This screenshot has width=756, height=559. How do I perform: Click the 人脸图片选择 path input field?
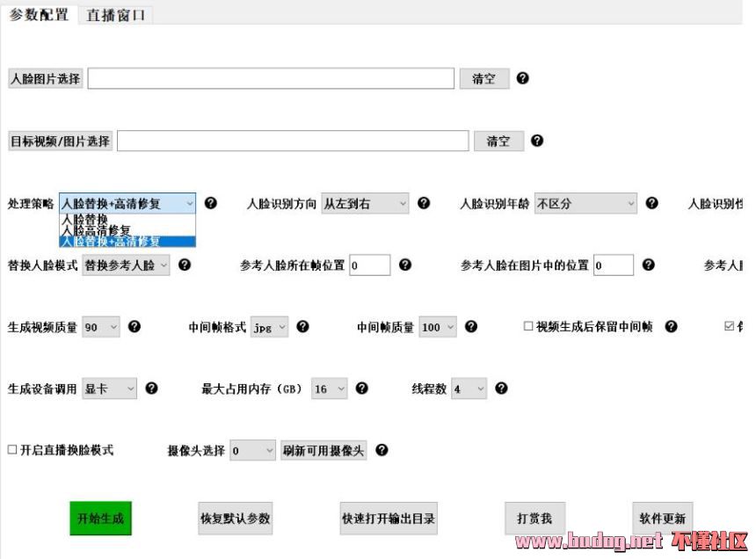point(271,79)
